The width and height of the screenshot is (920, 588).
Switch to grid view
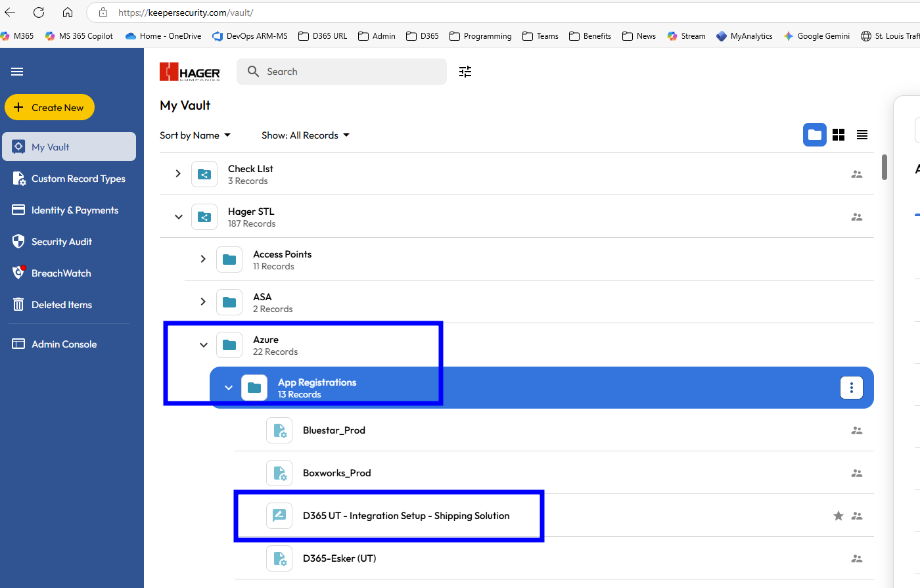[839, 135]
